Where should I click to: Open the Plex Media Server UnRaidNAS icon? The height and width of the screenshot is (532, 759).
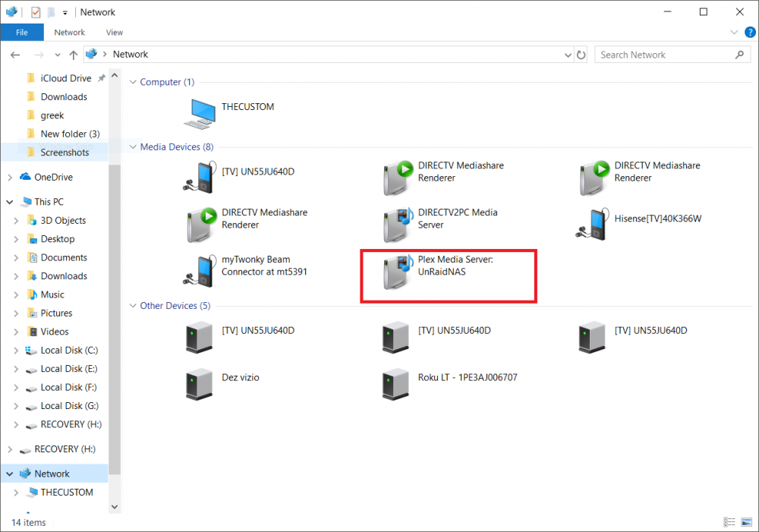pos(398,272)
